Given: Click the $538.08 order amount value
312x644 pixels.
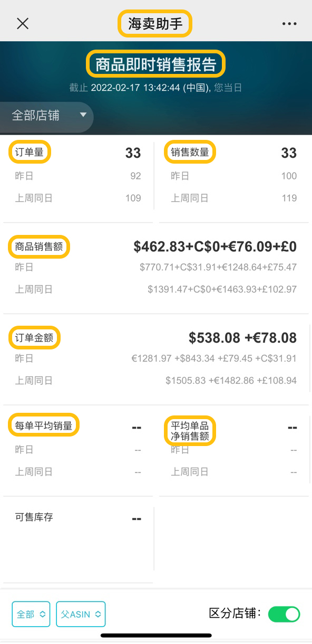Looking at the screenshot, I should pyautogui.click(x=214, y=337).
